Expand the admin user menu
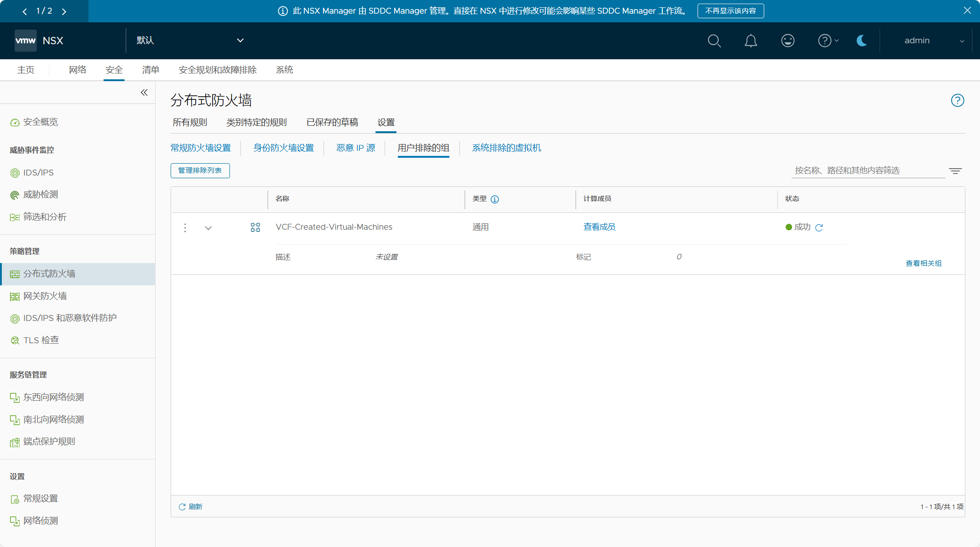The width and height of the screenshot is (980, 547). (933, 41)
